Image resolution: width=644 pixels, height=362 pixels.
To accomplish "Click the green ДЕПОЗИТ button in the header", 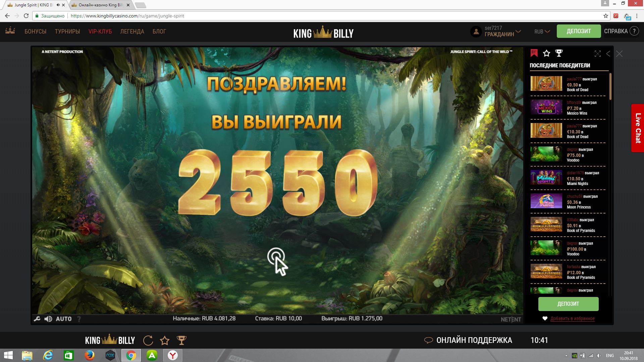I will click(579, 31).
